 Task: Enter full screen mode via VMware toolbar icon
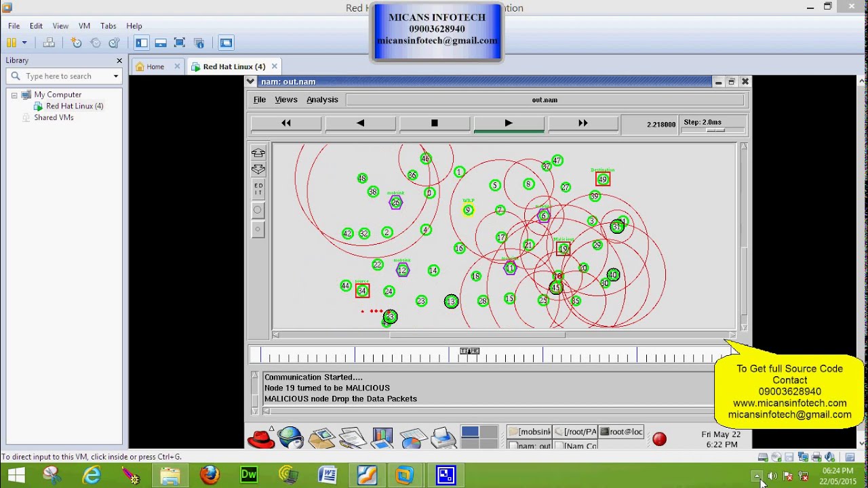click(x=180, y=43)
